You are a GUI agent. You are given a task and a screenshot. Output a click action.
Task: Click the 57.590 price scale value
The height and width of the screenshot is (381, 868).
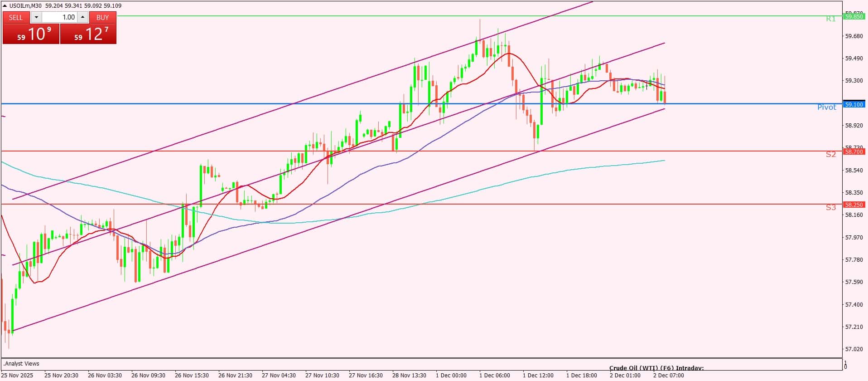coord(854,282)
